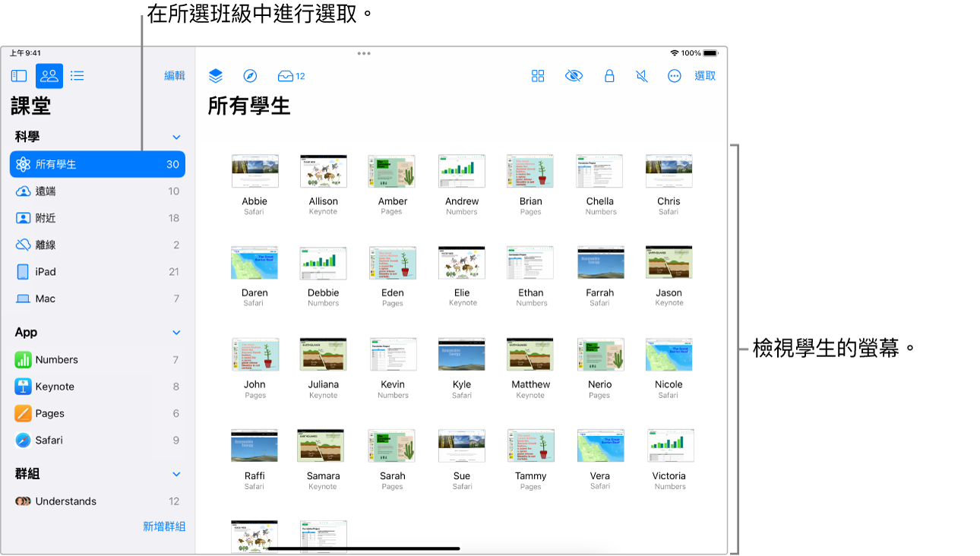
Task: Tap the home indicator bar
Action: click(364, 548)
